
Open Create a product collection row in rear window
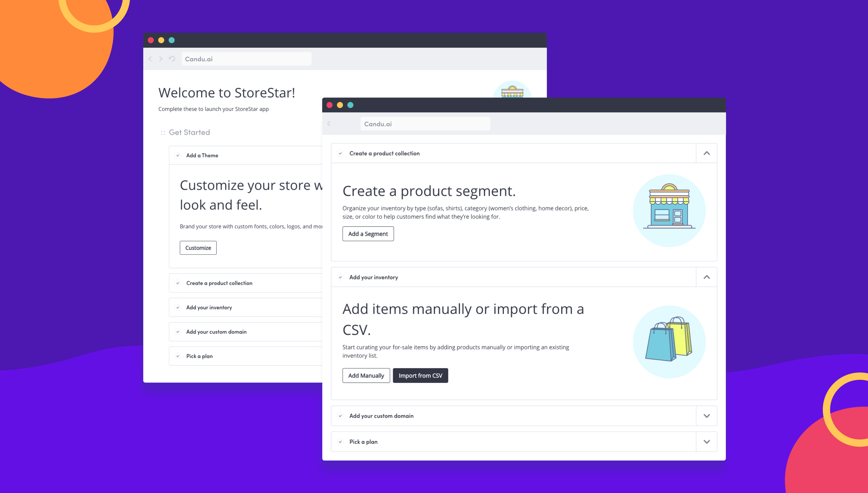(x=246, y=283)
